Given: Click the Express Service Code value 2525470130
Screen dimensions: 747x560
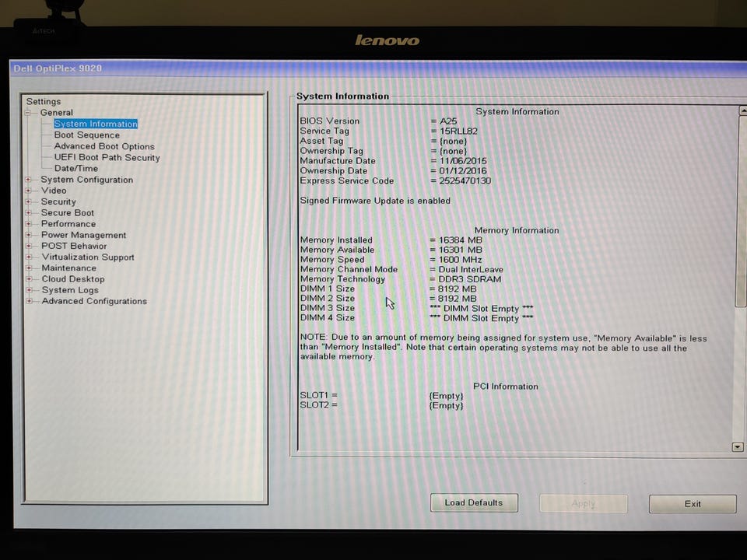Looking at the screenshot, I should 465,181.
